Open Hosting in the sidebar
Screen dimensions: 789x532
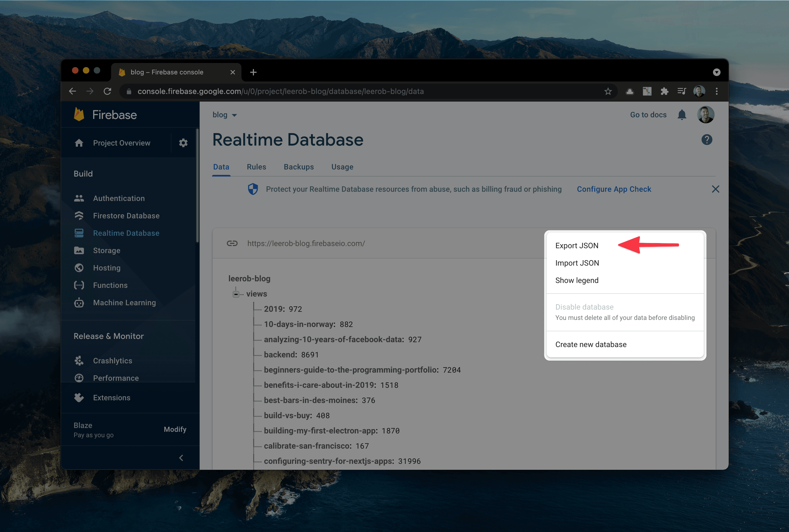click(x=106, y=268)
